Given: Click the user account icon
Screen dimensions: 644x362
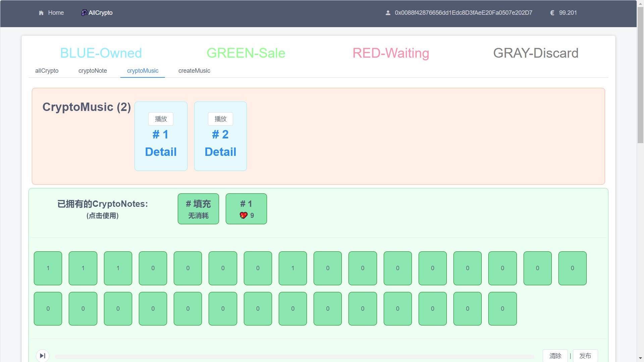Looking at the screenshot, I should pyautogui.click(x=388, y=13).
